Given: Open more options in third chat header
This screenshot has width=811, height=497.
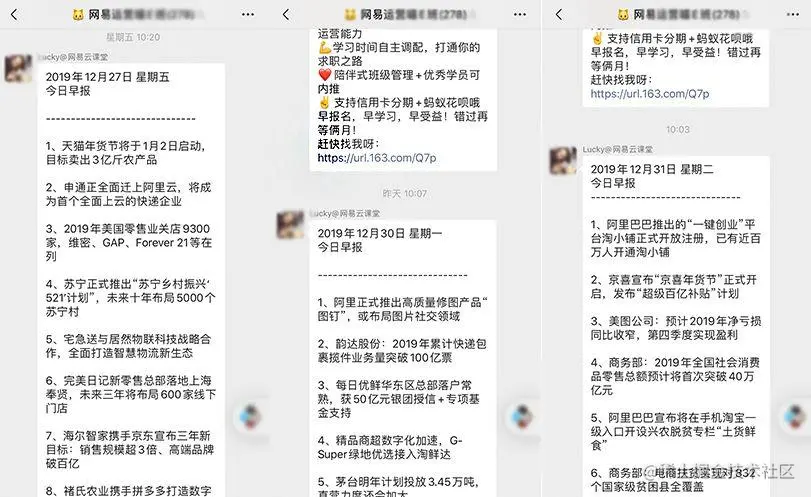Looking at the screenshot, I should (x=793, y=14).
